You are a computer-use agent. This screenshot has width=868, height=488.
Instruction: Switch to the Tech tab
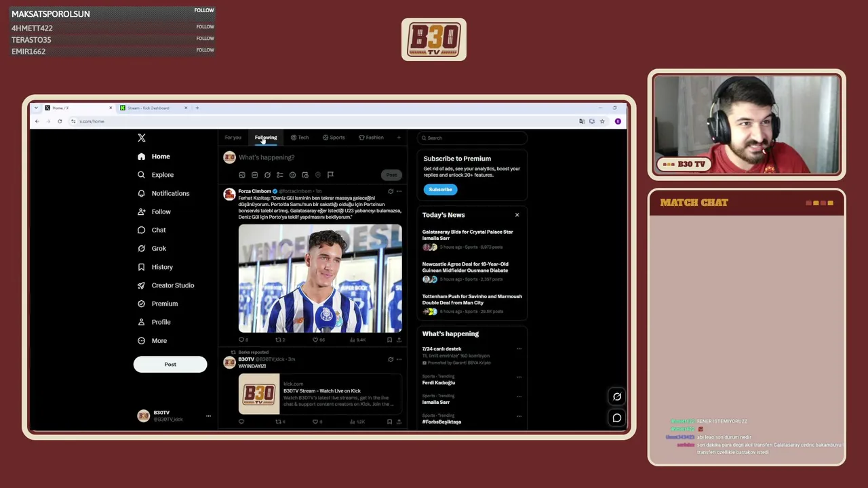click(300, 138)
